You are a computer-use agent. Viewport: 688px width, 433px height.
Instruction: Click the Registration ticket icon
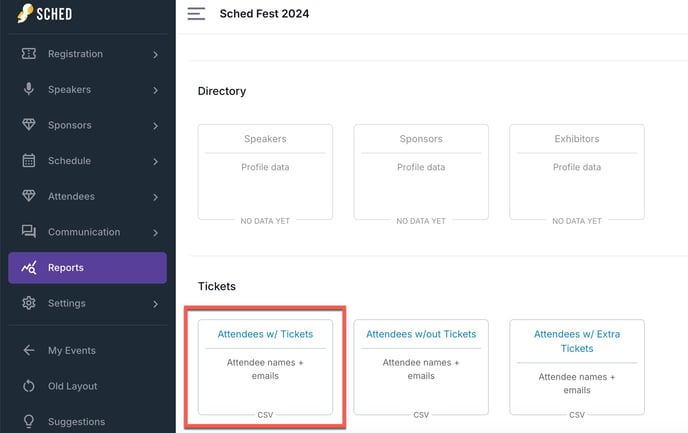(29, 54)
